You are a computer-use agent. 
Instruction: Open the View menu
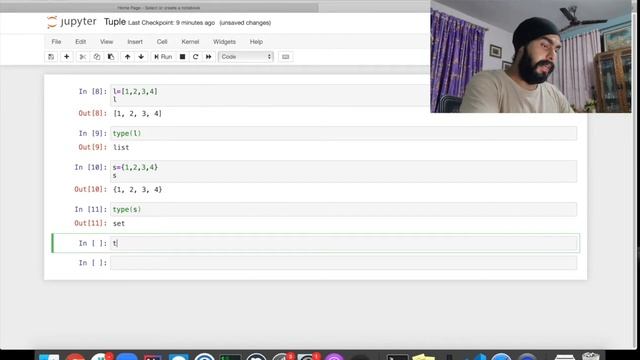point(107,42)
